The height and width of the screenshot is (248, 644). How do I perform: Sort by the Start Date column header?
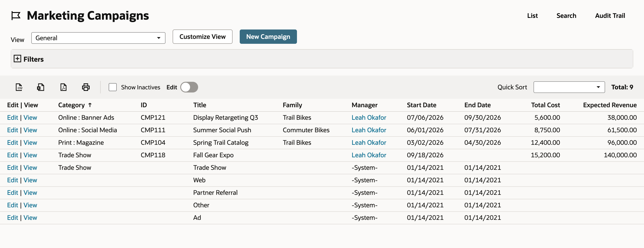click(422, 105)
